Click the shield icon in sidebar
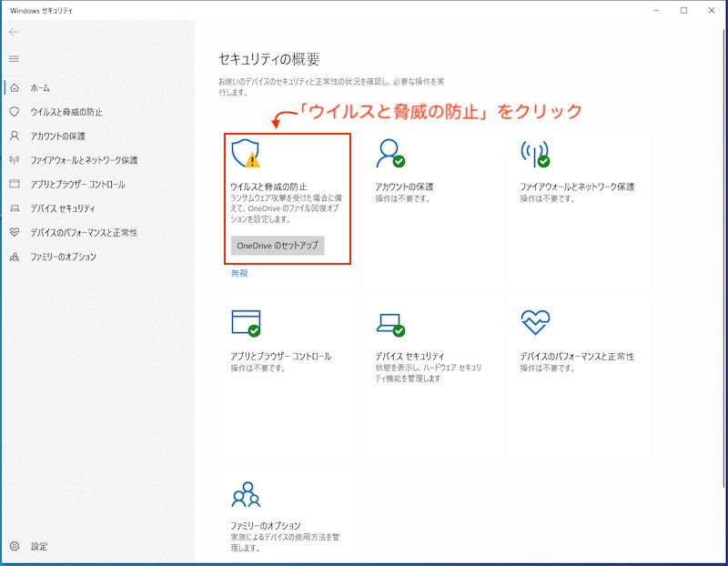 tap(15, 112)
